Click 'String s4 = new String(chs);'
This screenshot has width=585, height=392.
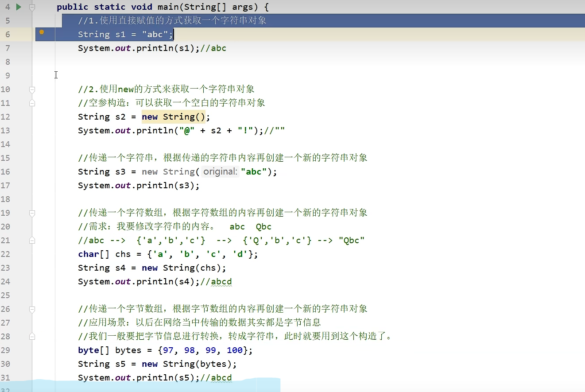[152, 268]
